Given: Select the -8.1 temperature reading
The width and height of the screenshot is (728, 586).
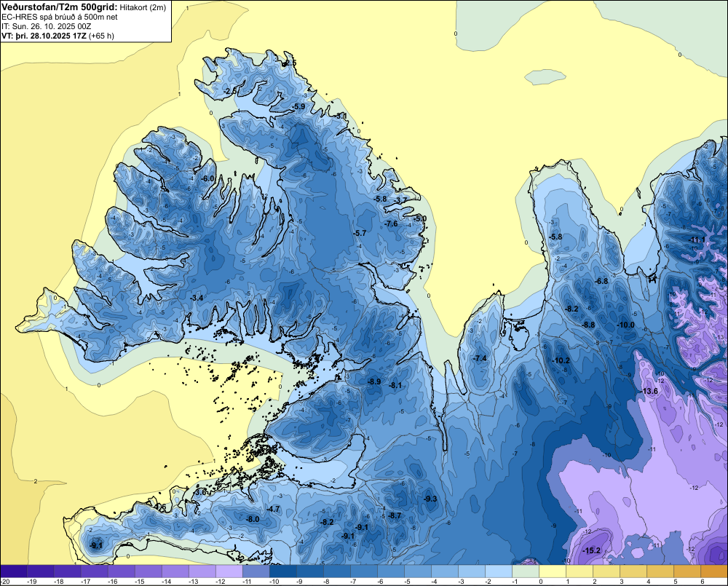Looking at the screenshot, I should pyautogui.click(x=395, y=385).
